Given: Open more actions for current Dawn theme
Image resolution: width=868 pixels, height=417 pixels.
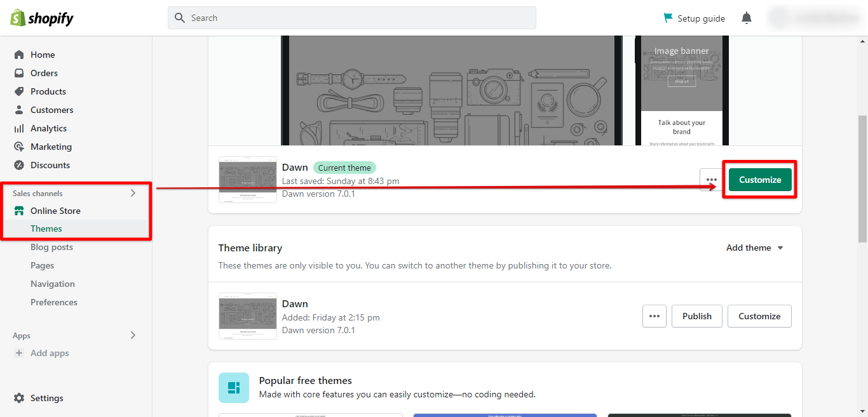Looking at the screenshot, I should [711, 180].
